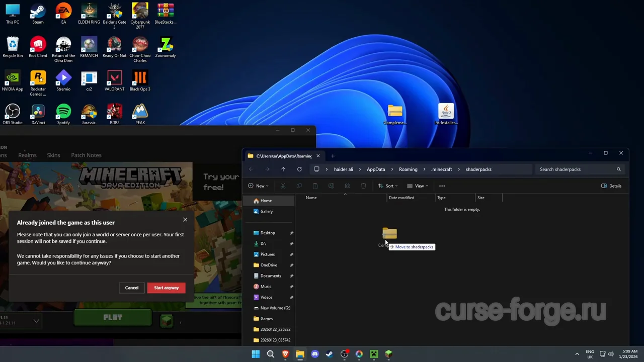644x362 pixels.
Task: Click Cancel in the launcher dialog
Action: click(132, 288)
